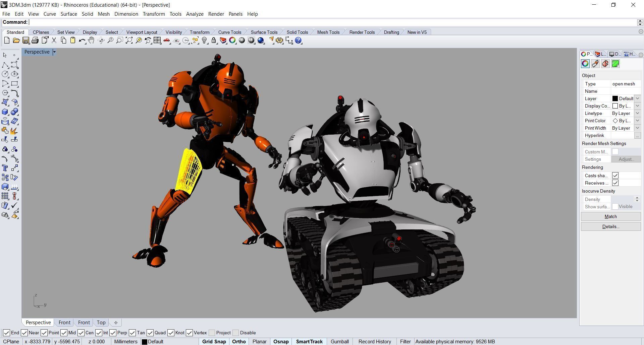The height and width of the screenshot is (345, 644).
Task: Uncheck the Casts shadows checkbox
Action: pos(615,176)
